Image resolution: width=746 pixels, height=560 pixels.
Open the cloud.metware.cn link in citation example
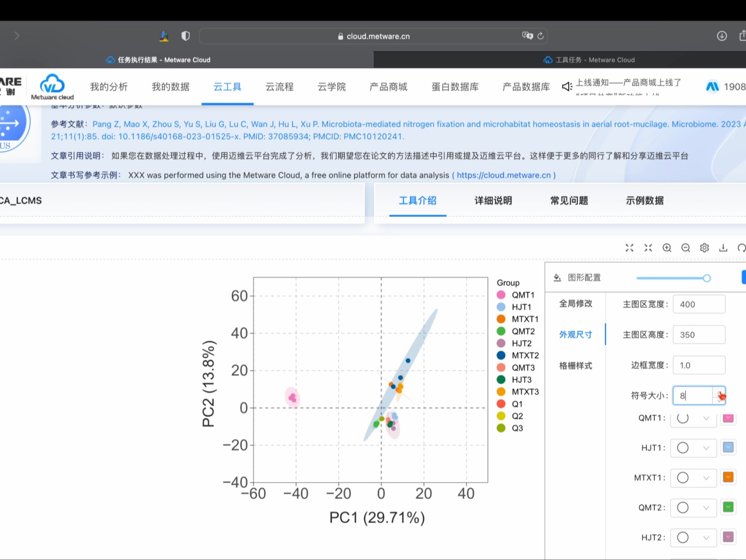tap(504, 175)
